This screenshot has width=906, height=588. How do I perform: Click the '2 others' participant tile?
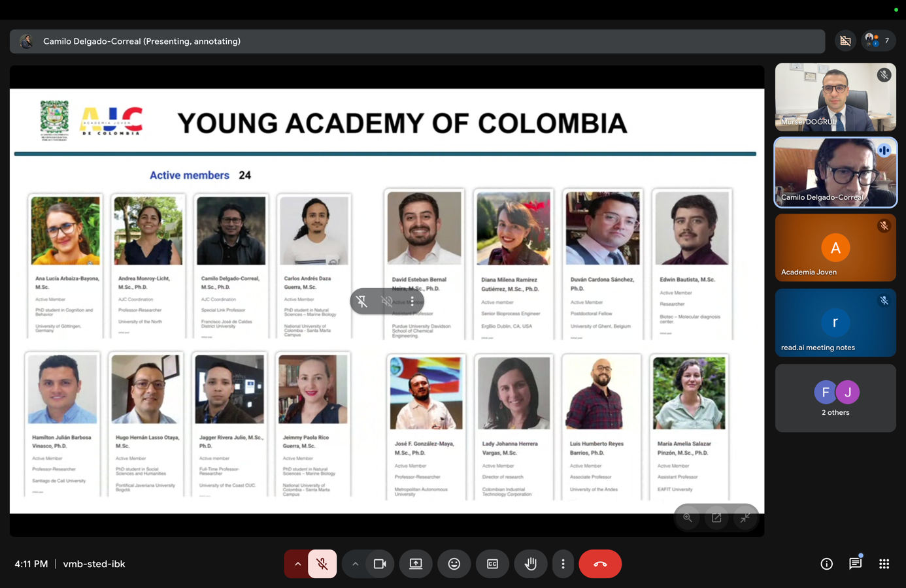coord(835,398)
